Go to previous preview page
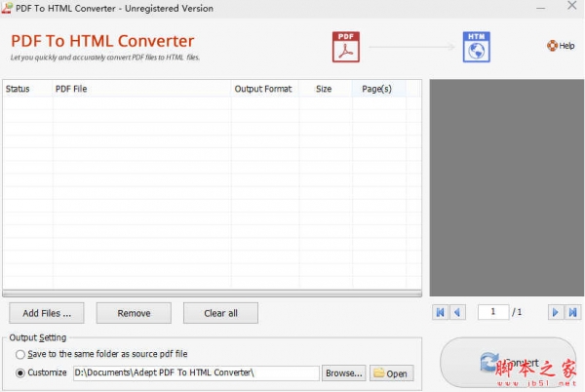585x392 pixels. 457,312
